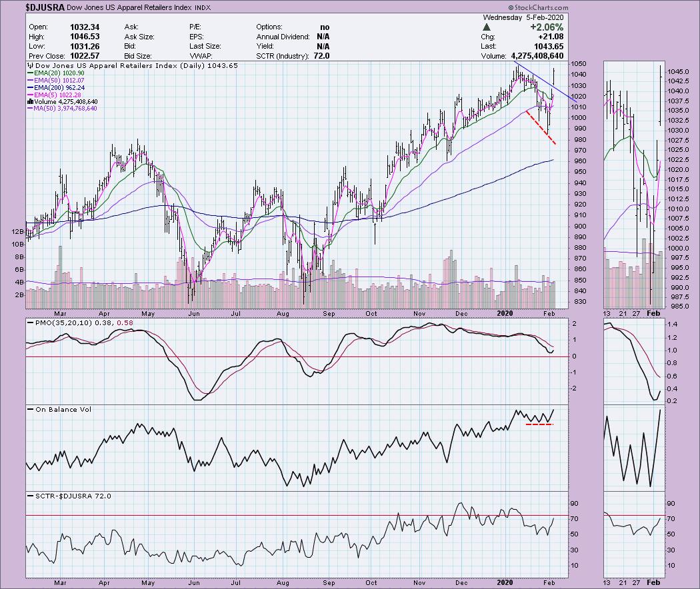Click the 'VWAP:' label
700x589 pixels.
(201, 56)
